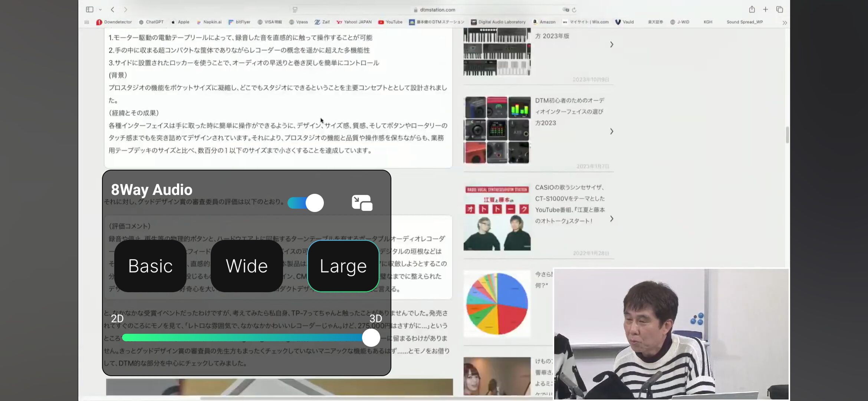
Task: Open the CASIO CT-S1000V article link
Action: [x=570, y=204]
